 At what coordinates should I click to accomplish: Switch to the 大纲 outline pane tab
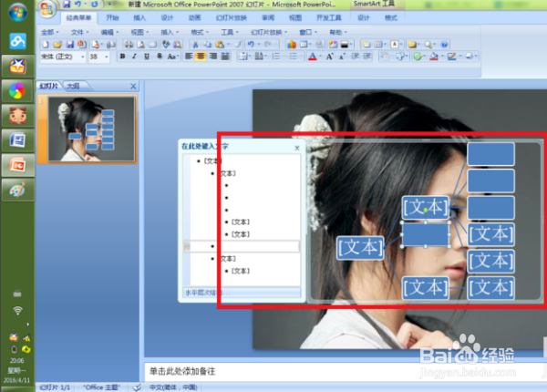tap(73, 86)
